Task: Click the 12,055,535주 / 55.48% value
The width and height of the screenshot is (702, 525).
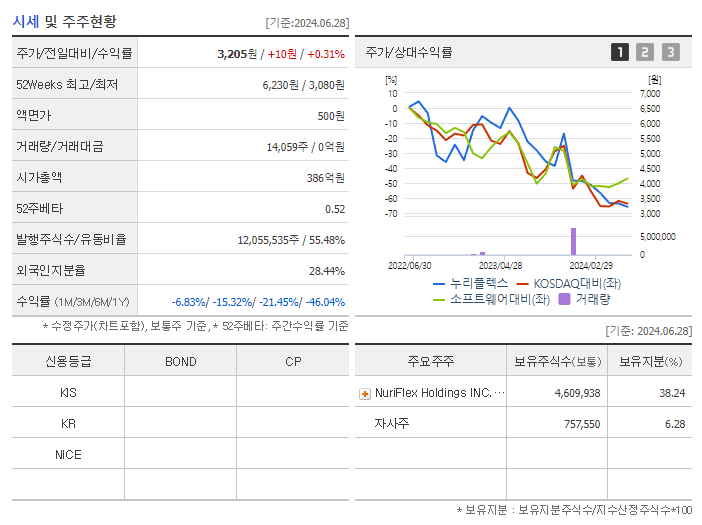Action: click(x=291, y=240)
